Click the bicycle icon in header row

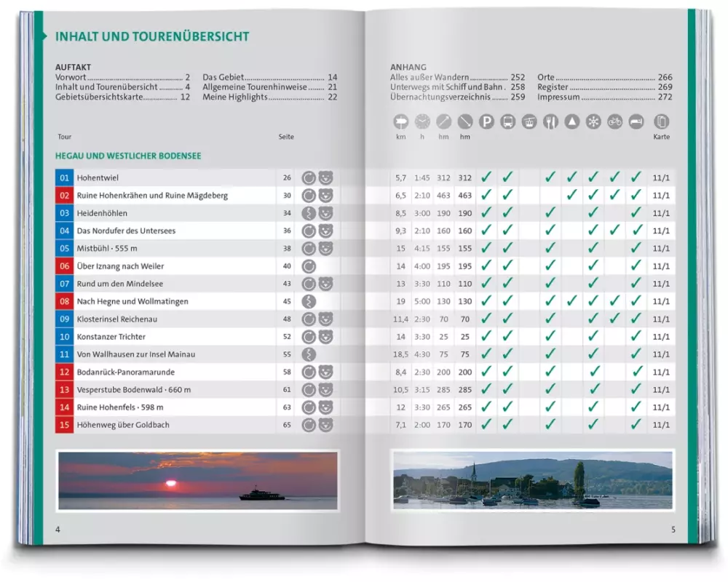click(x=615, y=121)
